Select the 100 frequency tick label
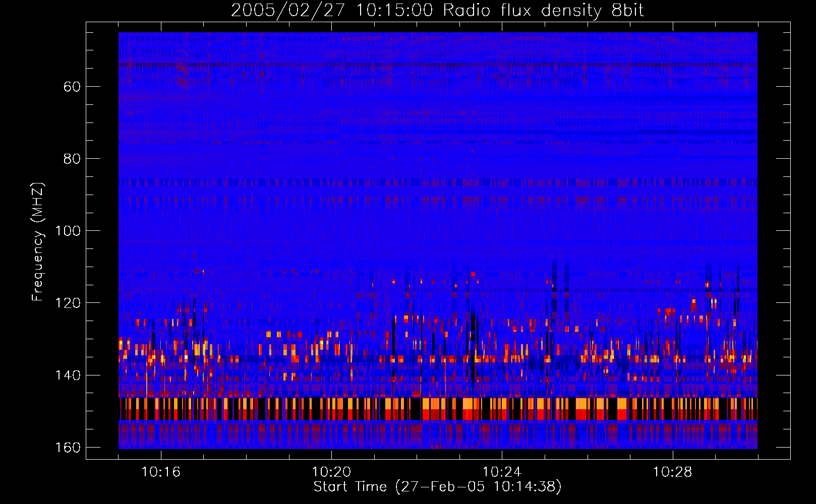The width and height of the screenshot is (816, 504). tap(68, 231)
